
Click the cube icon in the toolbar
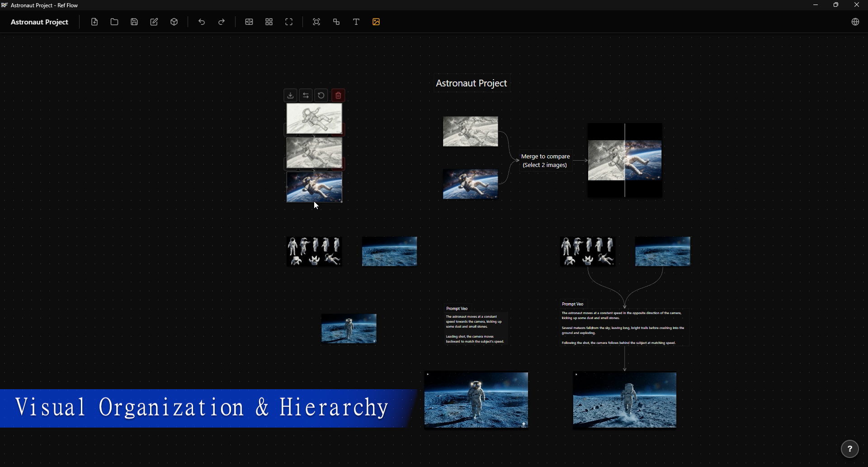[174, 22]
